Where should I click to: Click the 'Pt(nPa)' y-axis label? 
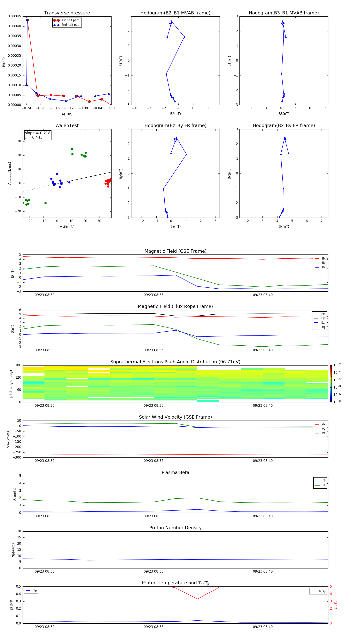[4, 61]
